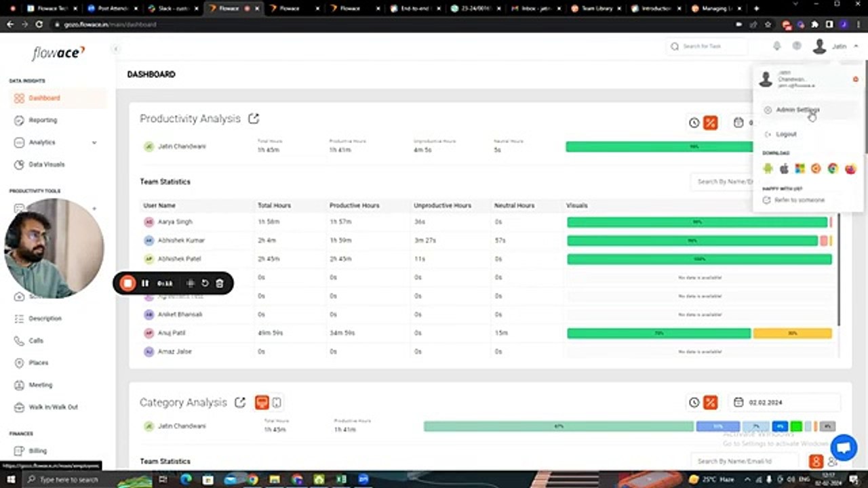Open Microsoft Edge from the taskbar

coord(186,479)
